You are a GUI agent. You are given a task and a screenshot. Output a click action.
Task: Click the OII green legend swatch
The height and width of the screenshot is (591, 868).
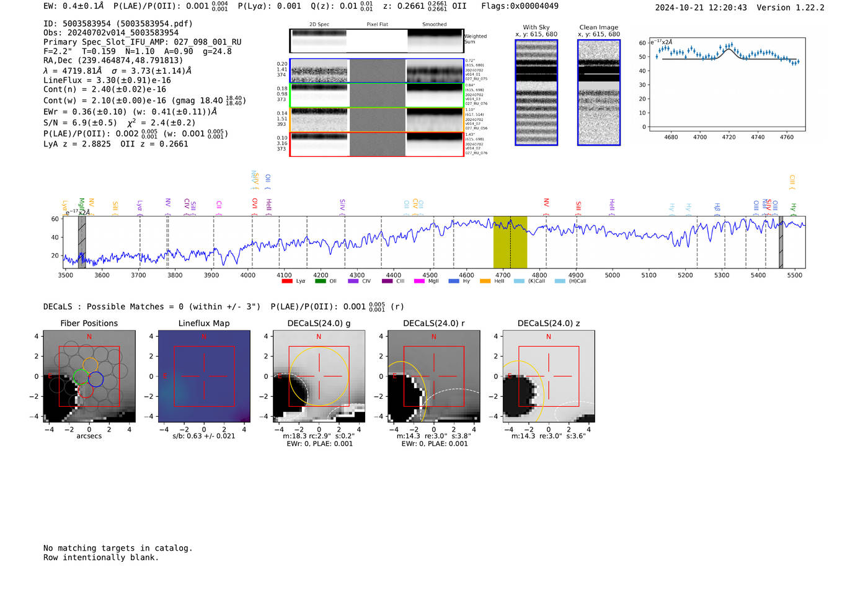(x=320, y=281)
